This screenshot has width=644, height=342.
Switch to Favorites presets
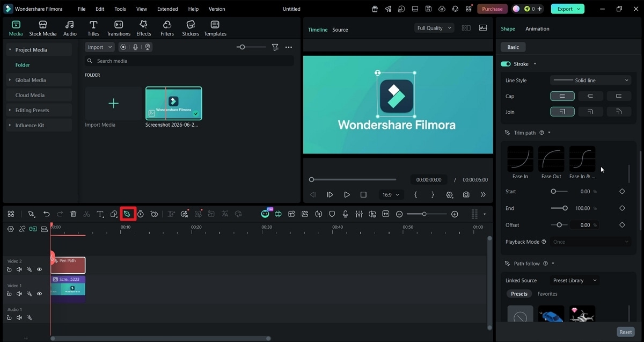(x=547, y=294)
